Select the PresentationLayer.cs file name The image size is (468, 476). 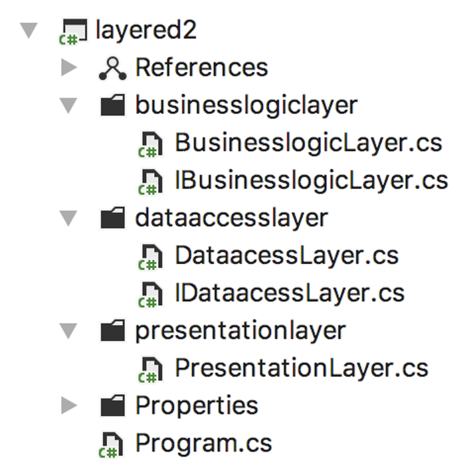[x=301, y=368]
